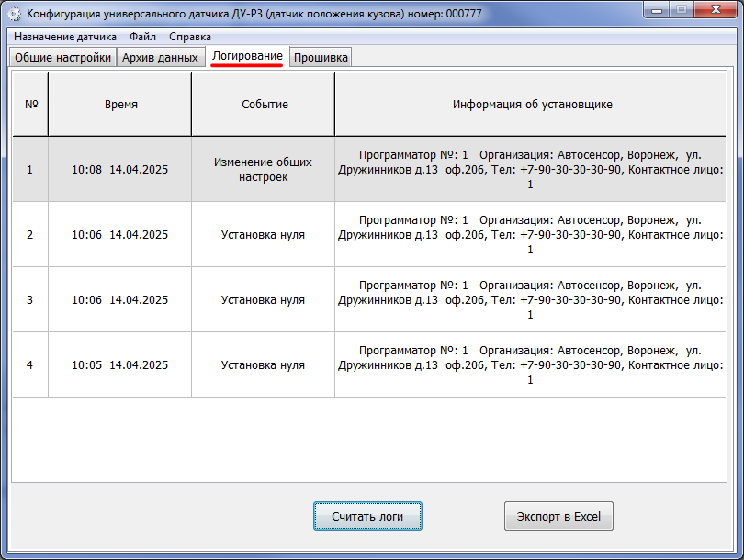Click the Считать логи button
Viewport: 744px width, 560px height.
pos(367,516)
